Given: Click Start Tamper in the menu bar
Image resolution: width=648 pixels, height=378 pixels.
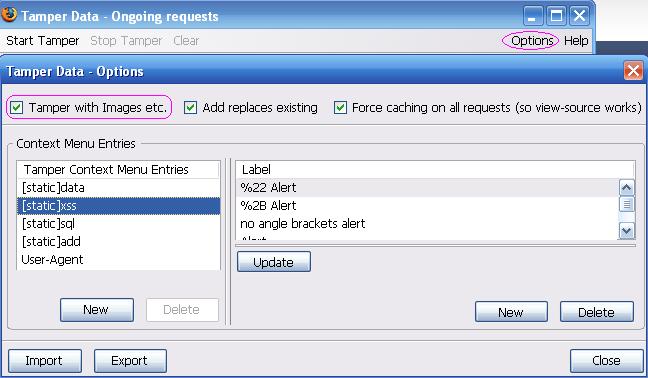Looking at the screenshot, I should pos(43,40).
